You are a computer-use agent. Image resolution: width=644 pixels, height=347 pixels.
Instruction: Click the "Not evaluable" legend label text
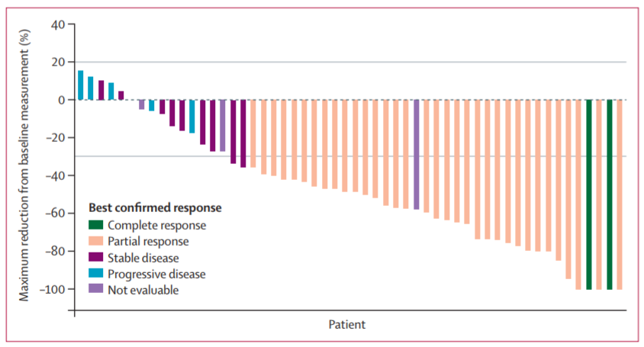(143, 289)
